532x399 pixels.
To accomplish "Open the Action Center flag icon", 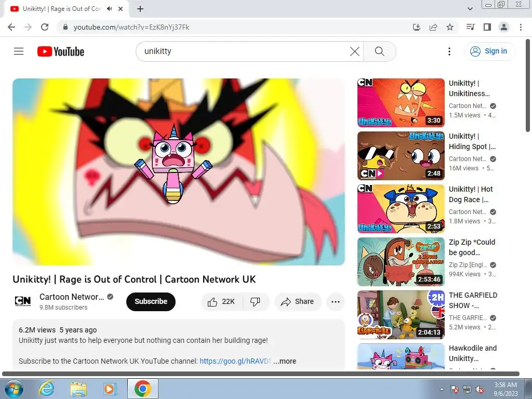I will pos(454,390).
